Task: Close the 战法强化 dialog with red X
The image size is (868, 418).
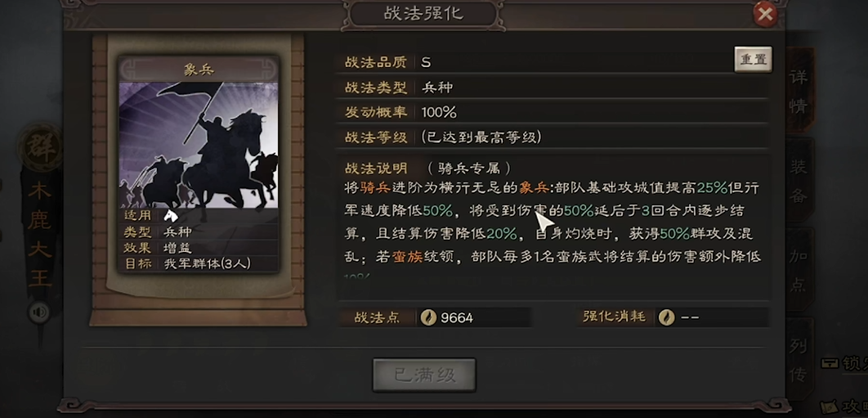Action: pyautogui.click(x=765, y=15)
